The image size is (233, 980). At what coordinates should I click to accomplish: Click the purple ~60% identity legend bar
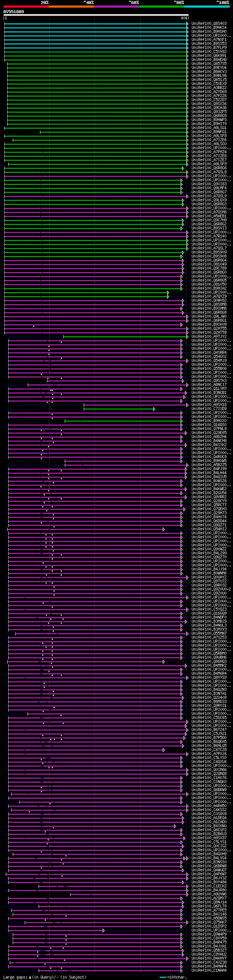(x=116, y=7)
